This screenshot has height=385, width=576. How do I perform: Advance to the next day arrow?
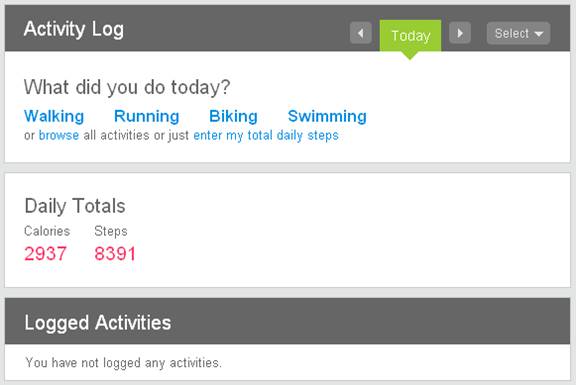[460, 33]
